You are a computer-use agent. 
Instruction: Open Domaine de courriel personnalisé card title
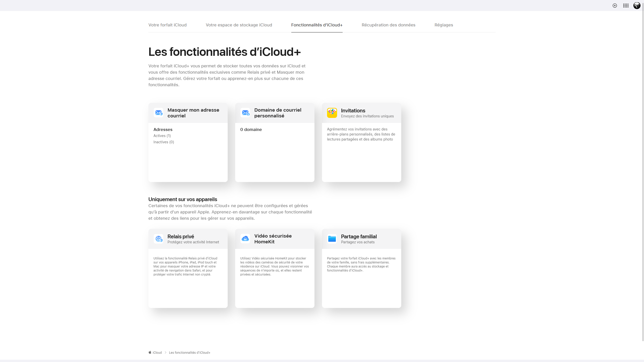pos(278,113)
